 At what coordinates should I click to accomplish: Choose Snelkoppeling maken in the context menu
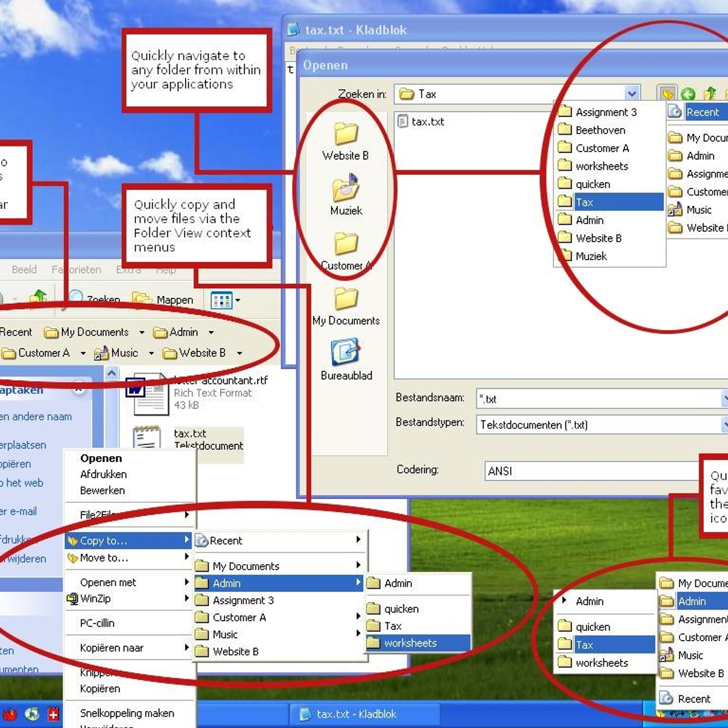click(x=129, y=713)
